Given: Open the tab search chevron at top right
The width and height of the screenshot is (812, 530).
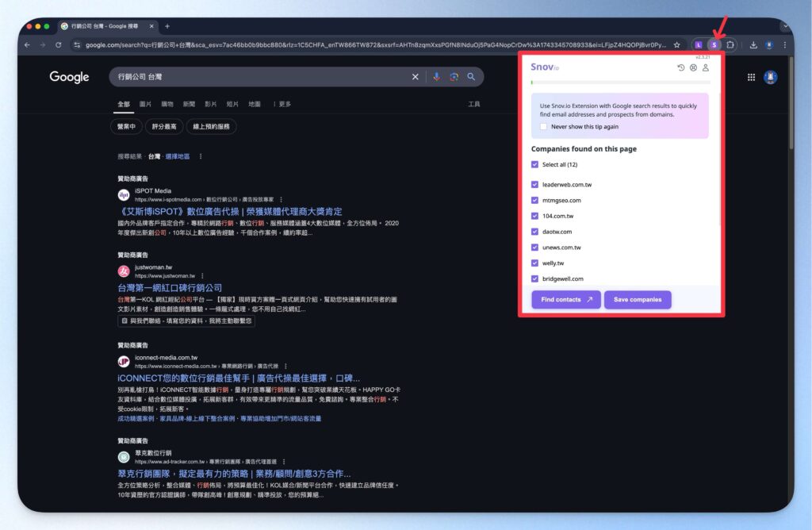Looking at the screenshot, I should [x=785, y=26].
